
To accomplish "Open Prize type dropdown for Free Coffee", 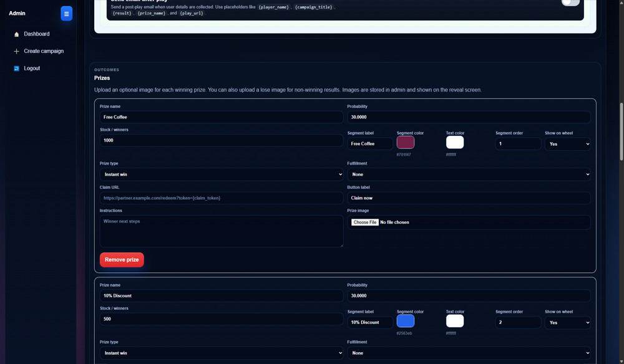I will [x=222, y=175].
